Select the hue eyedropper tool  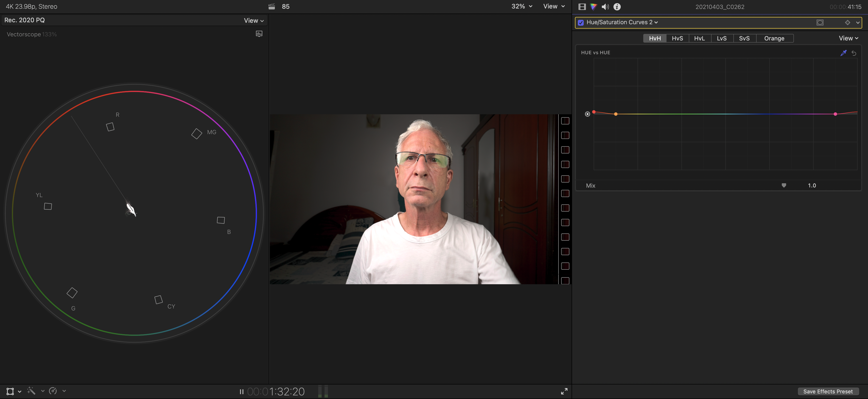tap(843, 53)
